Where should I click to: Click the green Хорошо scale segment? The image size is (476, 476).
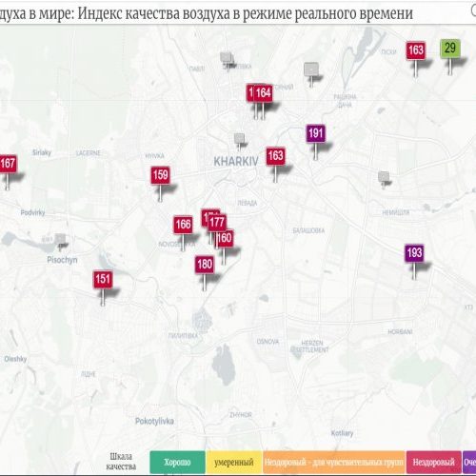(x=177, y=462)
